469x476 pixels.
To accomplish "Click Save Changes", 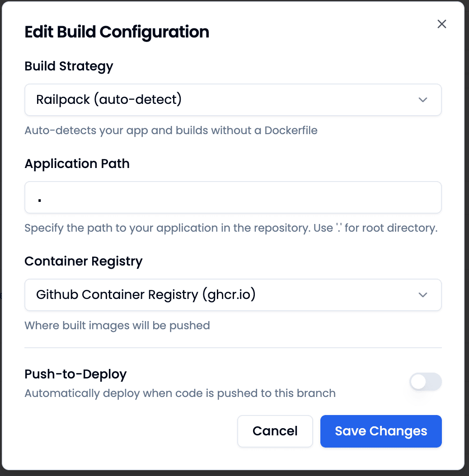I will 380,431.
